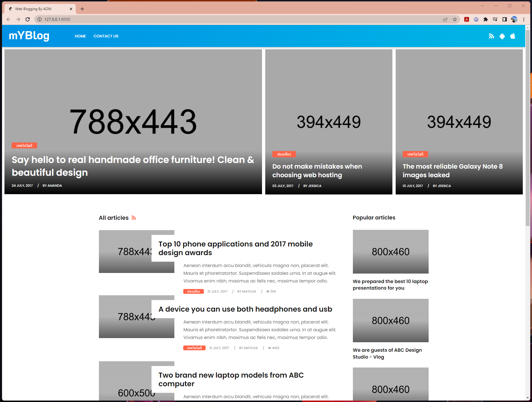Open the Adobe Acrobat extension
The width and height of the screenshot is (532, 402).
[467, 19]
